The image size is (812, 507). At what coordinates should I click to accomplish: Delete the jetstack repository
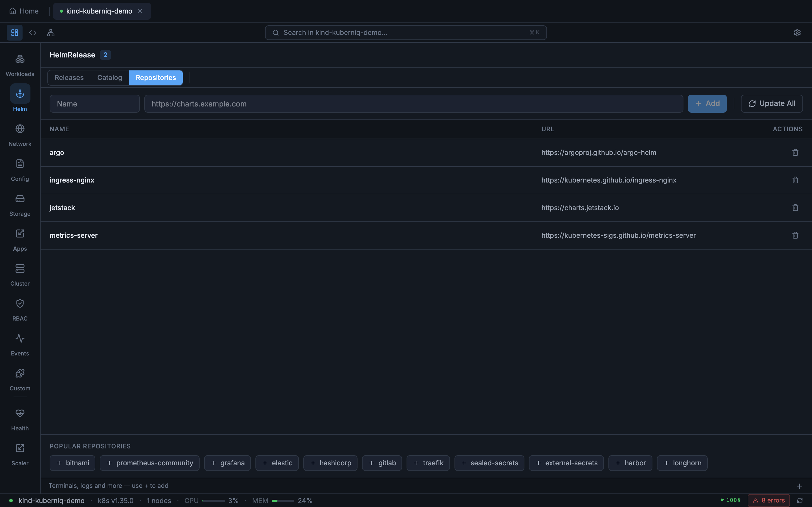pyautogui.click(x=795, y=208)
